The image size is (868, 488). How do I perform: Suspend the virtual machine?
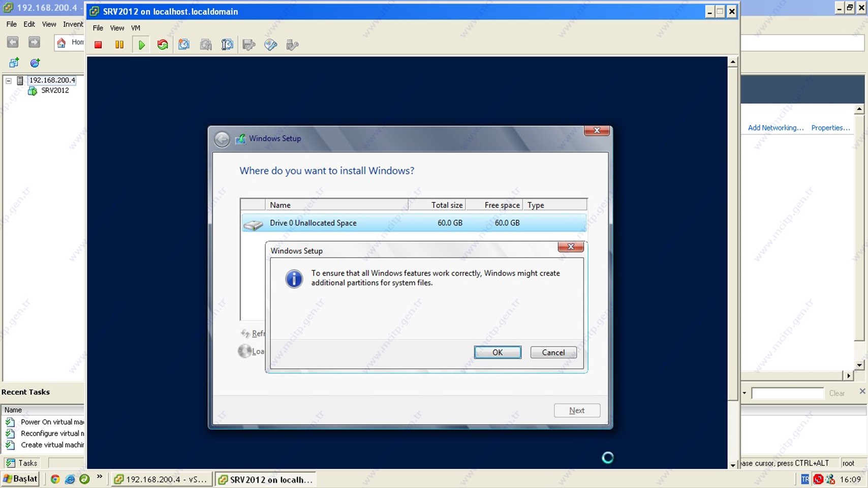[x=119, y=45]
